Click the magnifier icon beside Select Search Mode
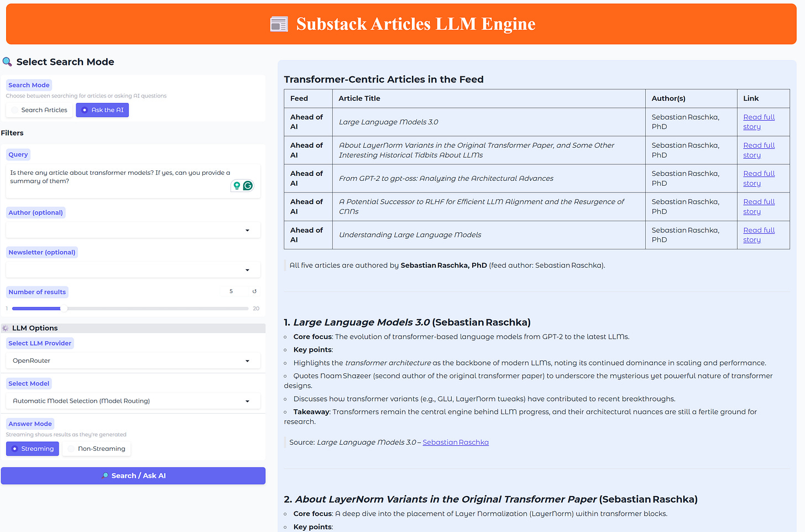Image resolution: width=805 pixels, height=532 pixels. pos(7,62)
